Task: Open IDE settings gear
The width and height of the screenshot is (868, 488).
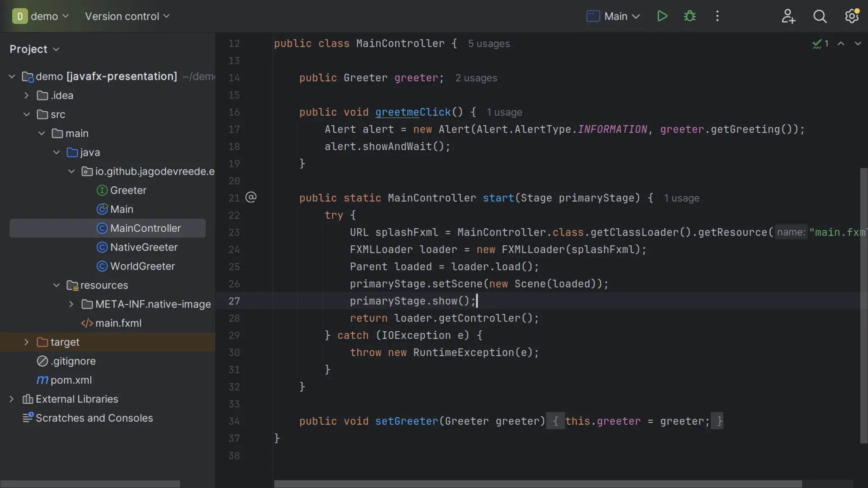Action: [851, 16]
